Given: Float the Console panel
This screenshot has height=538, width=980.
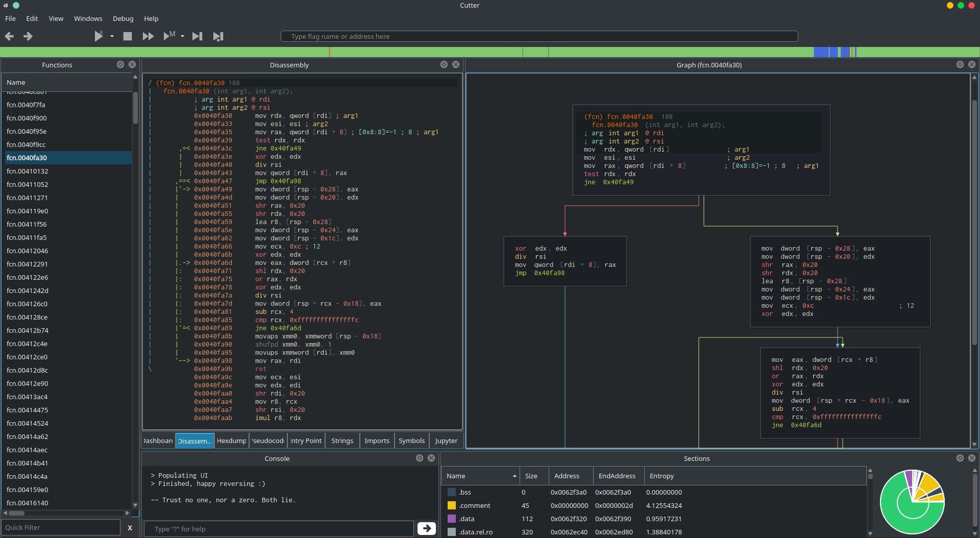Looking at the screenshot, I should click(420, 458).
